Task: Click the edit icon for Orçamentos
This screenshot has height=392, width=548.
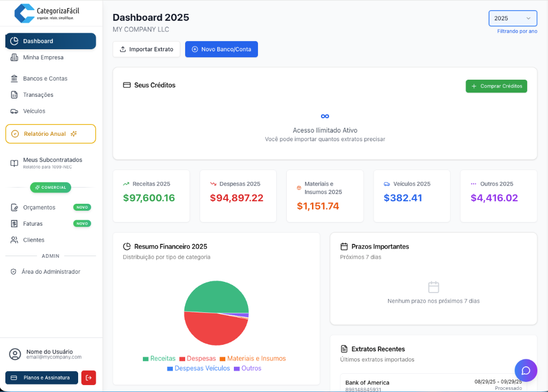Action: pyautogui.click(x=14, y=207)
